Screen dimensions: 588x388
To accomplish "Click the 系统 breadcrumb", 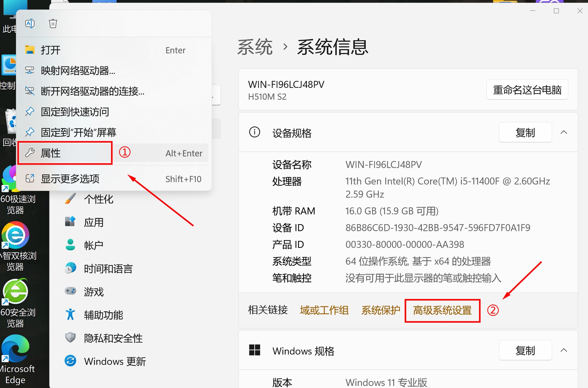I will (x=255, y=47).
